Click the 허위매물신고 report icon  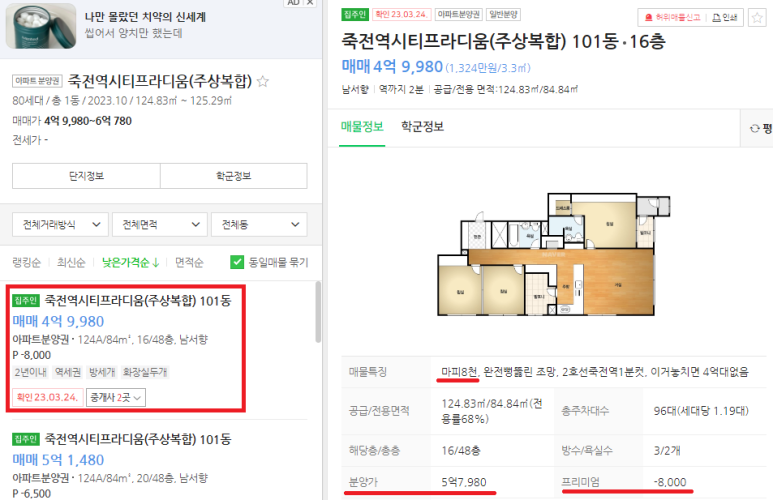(x=648, y=18)
